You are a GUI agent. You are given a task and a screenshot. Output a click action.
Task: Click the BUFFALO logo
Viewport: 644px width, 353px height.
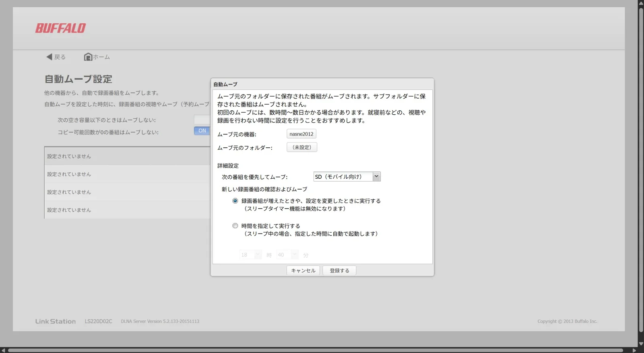tap(60, 28)
